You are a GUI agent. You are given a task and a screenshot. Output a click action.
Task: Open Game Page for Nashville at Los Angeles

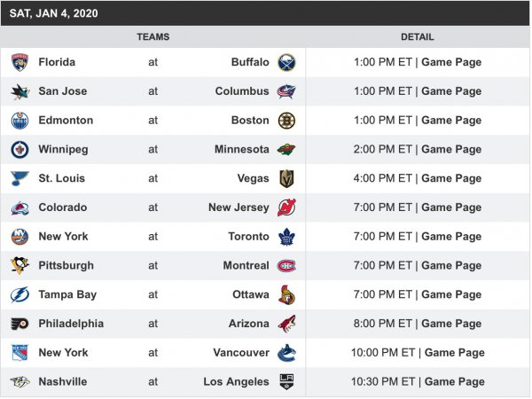[455, 381]
